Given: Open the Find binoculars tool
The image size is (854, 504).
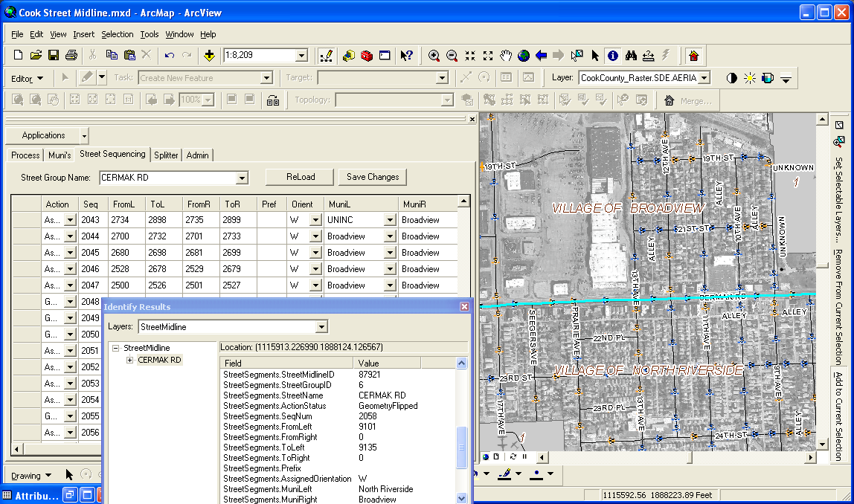Looking at the screenshot, I should (631, 55).
